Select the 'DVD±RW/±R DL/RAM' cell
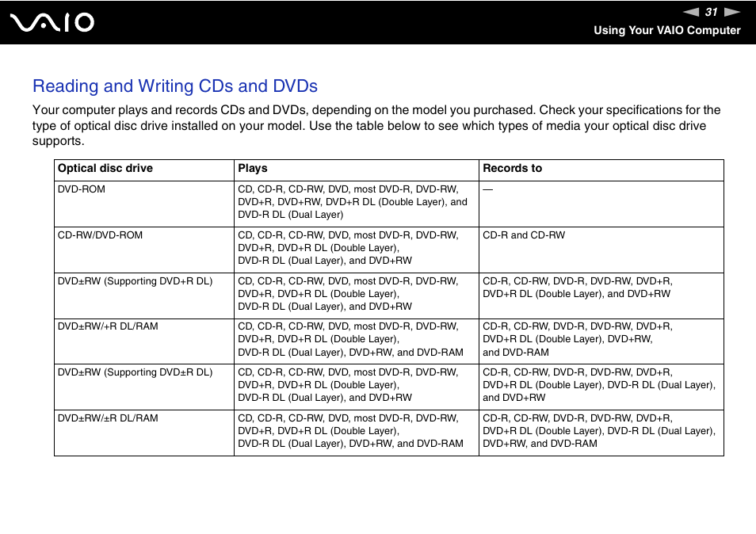This screenshot has width=756, height=534. click(x=144, y=433)
